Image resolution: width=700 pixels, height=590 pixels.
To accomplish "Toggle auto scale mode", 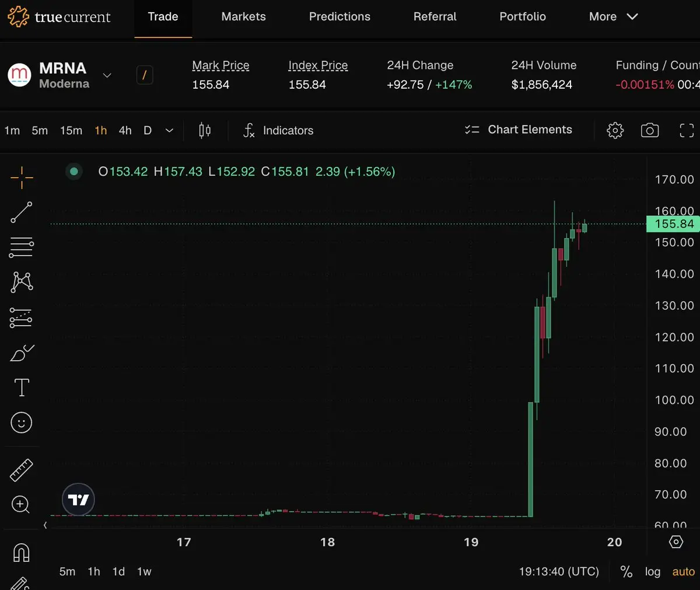I will [684, 571].
